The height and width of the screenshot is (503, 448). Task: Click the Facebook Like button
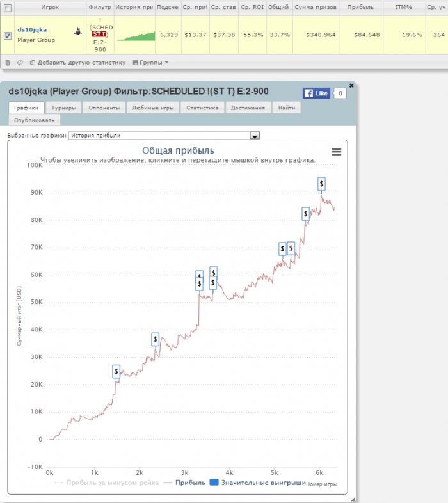316,93
